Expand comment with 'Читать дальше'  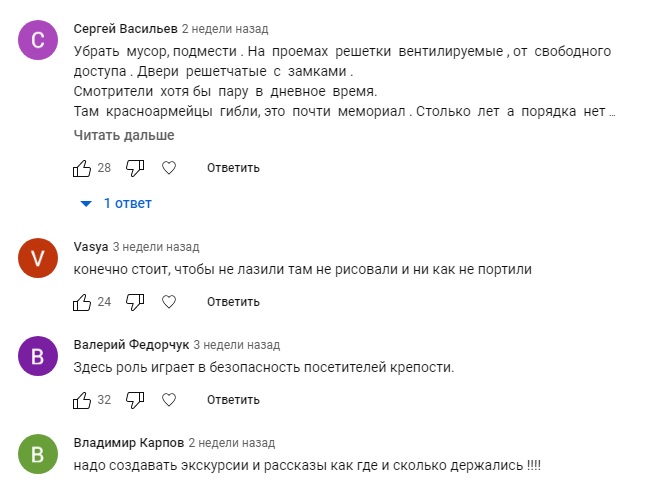[x=124, y=135]
